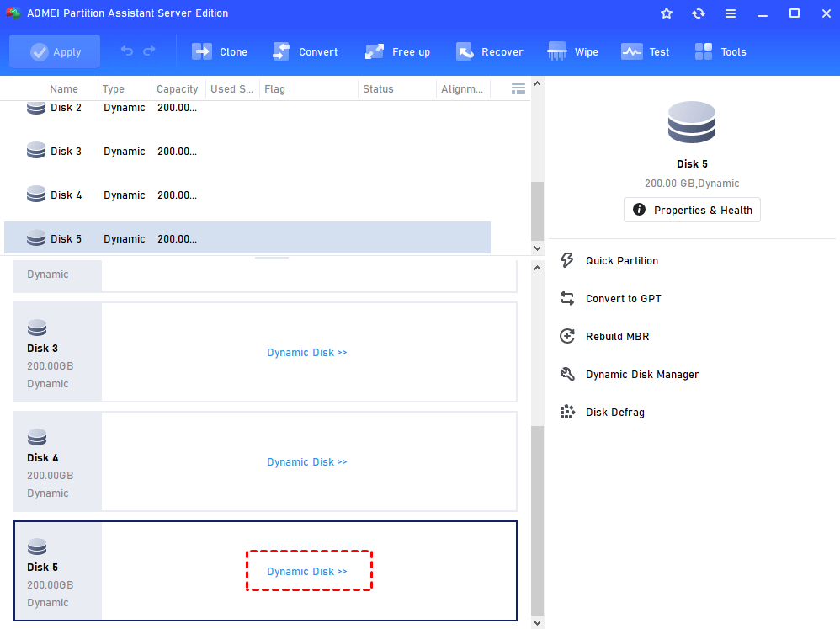The height and width of the screenshot is (629, 840).
Task: Click the Alignment column header
Action: [x=462, y=89]
